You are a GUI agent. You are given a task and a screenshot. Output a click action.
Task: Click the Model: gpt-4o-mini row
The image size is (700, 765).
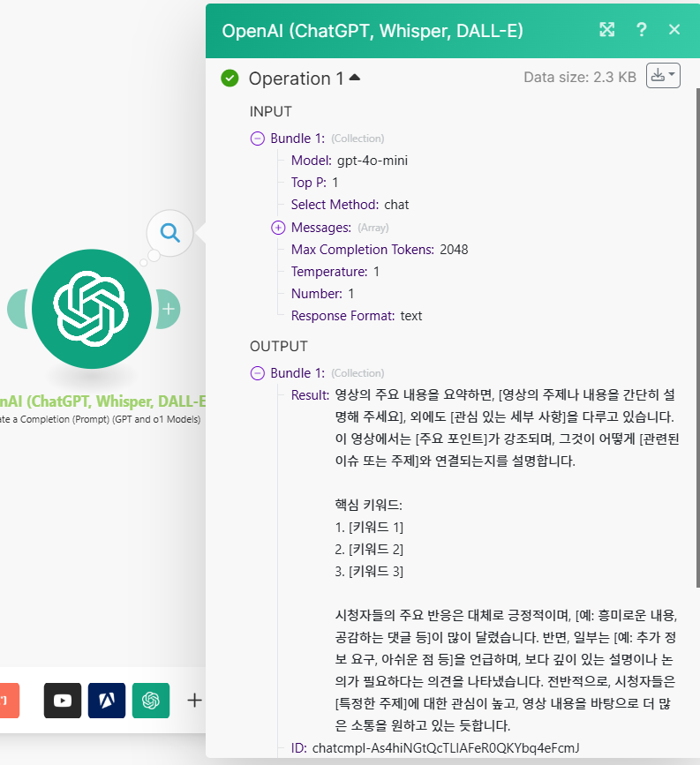click(x=350, y=161)
